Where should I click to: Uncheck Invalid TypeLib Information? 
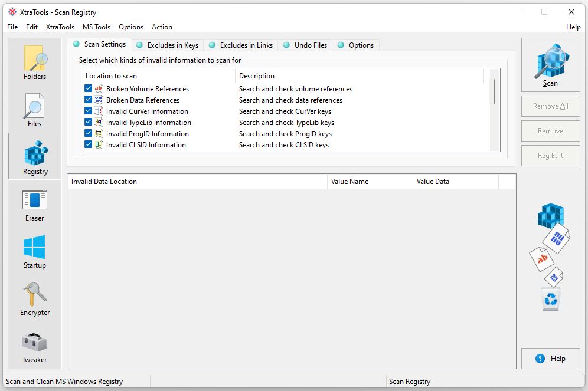(x=88, y=122)
